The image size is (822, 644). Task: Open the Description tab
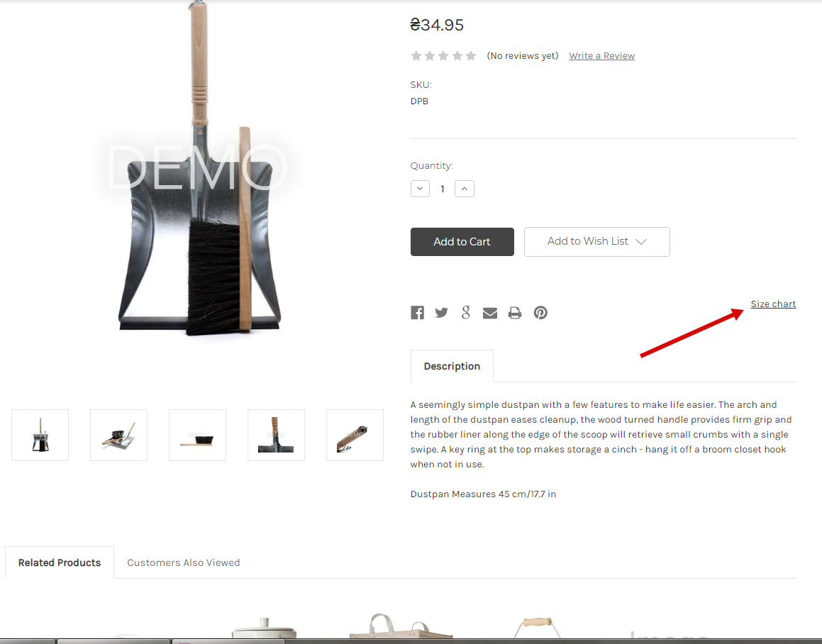[452, 366]
